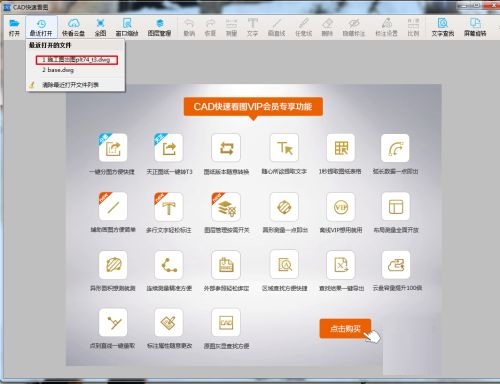Click the continuous measurement connected-dots icon
500x384 pixels.
(x=169, y=265)
